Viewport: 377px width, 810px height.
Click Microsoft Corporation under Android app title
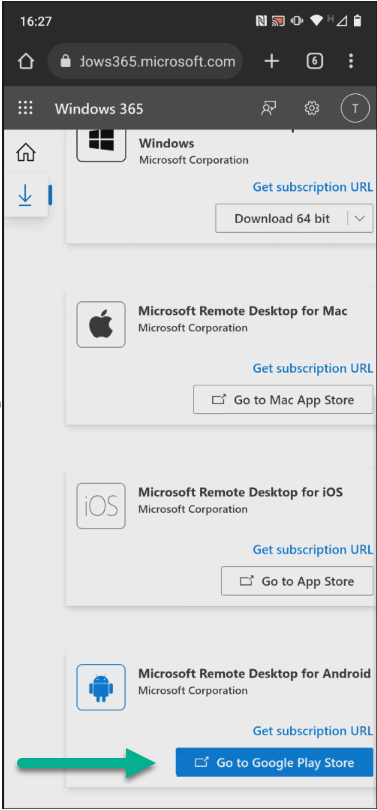click(193, 690)
